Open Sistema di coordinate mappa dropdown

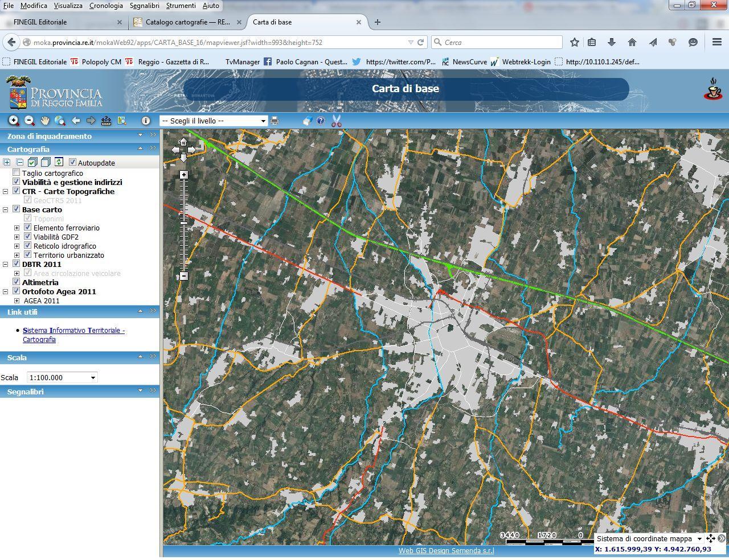coord(649,538)
